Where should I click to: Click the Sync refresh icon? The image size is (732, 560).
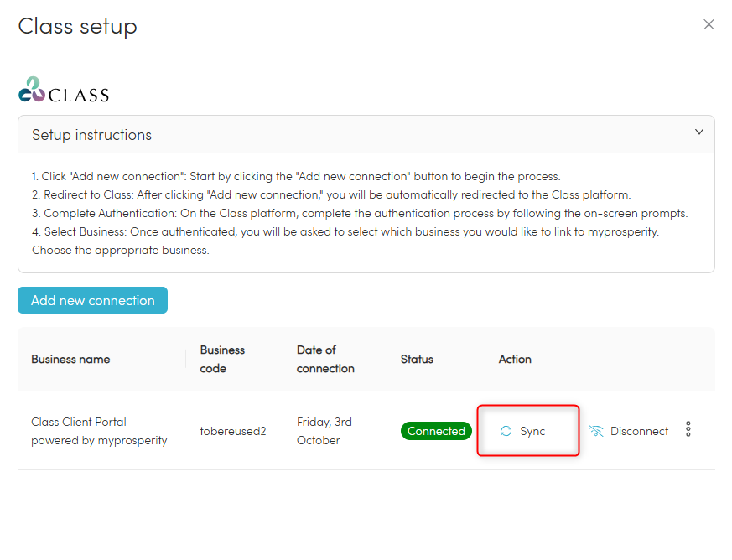[x=506, y=431]
